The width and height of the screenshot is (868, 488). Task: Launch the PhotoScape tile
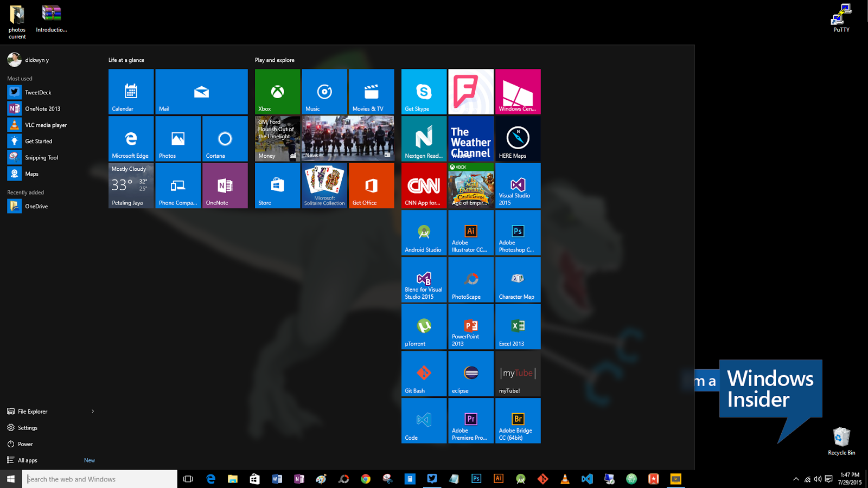tap(471, 280)
